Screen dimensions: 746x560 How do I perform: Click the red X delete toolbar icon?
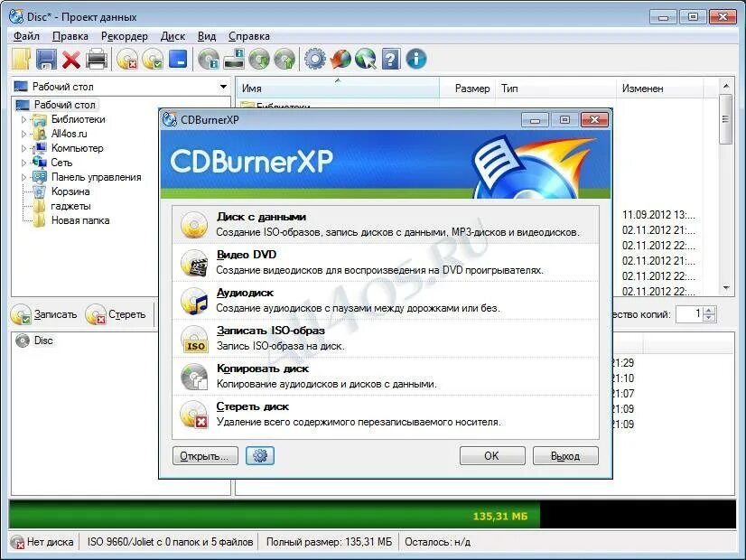tap(71, 60)
